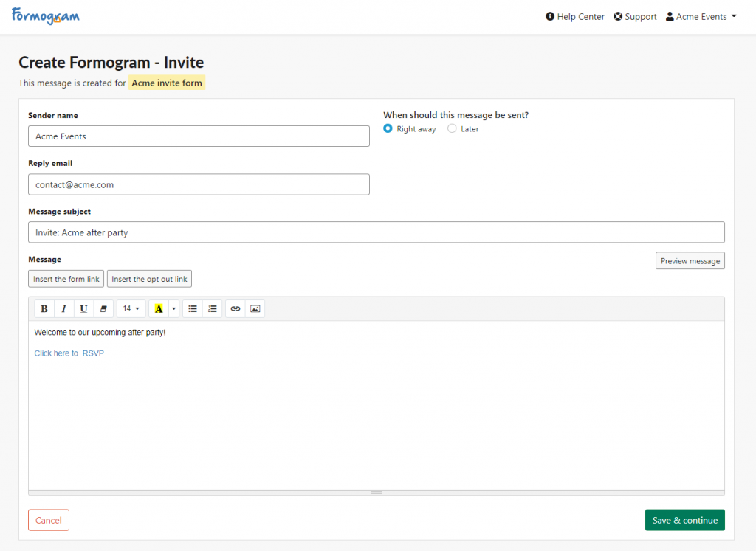Click the insert picture icon
The width and height of the screenshot is (756, 551).
[x=255, y=309]
